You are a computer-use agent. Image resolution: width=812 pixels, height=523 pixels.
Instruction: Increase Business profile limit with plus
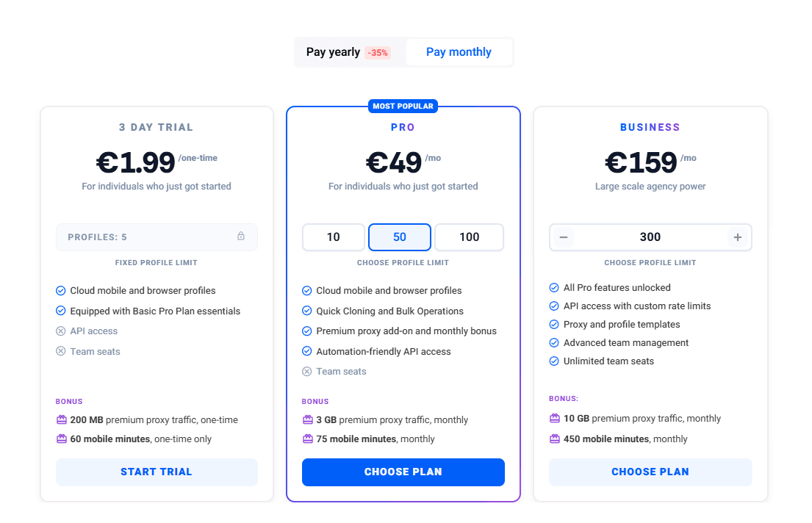click(x=738, y=237)
